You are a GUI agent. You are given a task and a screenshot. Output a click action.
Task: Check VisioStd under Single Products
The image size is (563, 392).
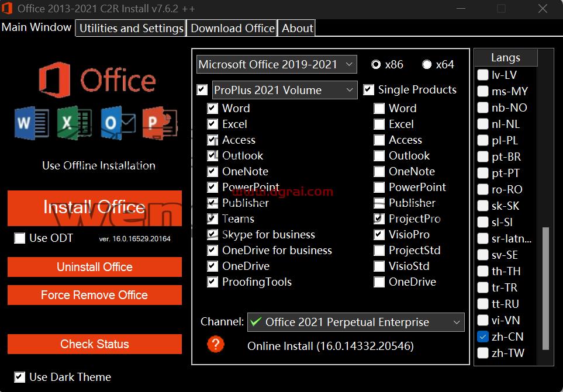pyautogui.click(x=379, y=266)
